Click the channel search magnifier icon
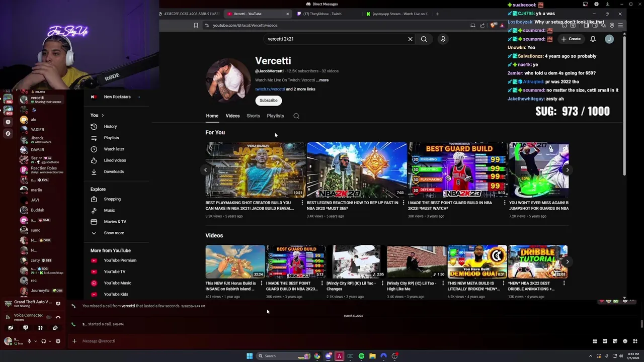Screen dimensions: 644x362 [296, 116]
